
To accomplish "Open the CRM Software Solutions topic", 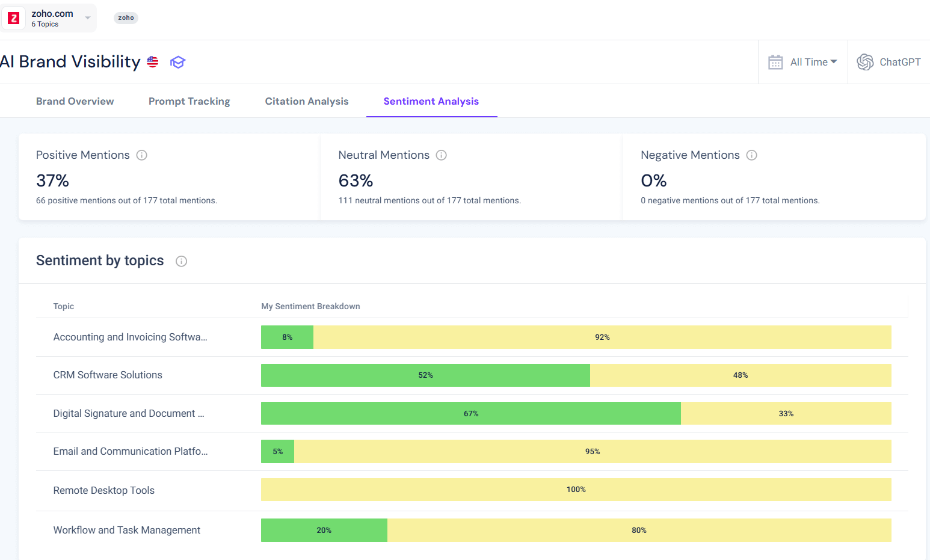I will pyautogui.click(x=108, y=375).
